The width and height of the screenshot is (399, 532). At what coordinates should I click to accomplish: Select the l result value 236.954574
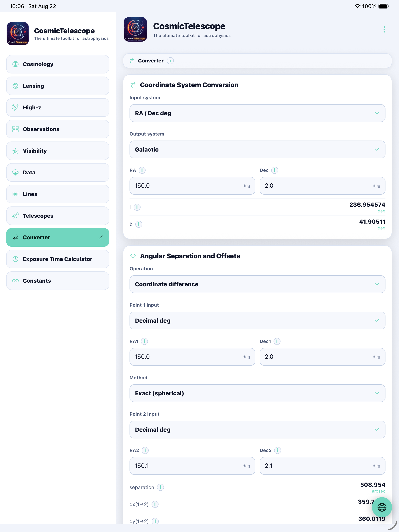click(x=367, y=205)
